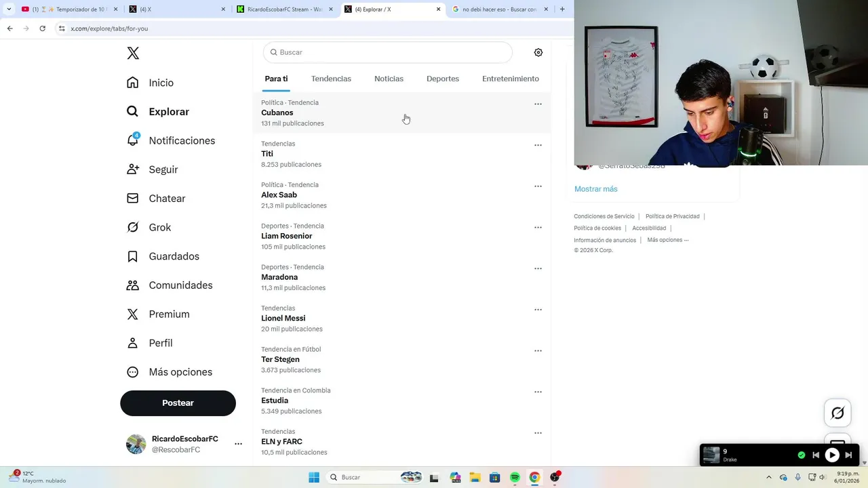Open more options for Lionel Messi trend
Image resolution: width=868 pixels, height=488 pixels.
[538, 310]
